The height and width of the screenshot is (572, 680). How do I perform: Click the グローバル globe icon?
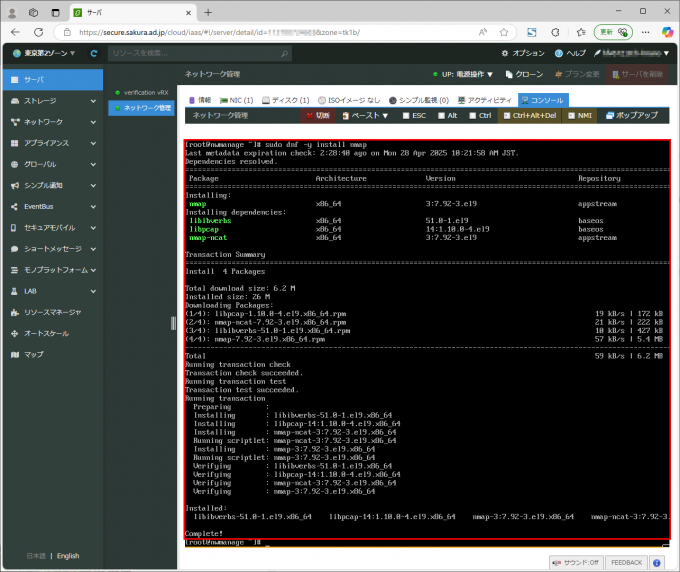pos(15,164)
